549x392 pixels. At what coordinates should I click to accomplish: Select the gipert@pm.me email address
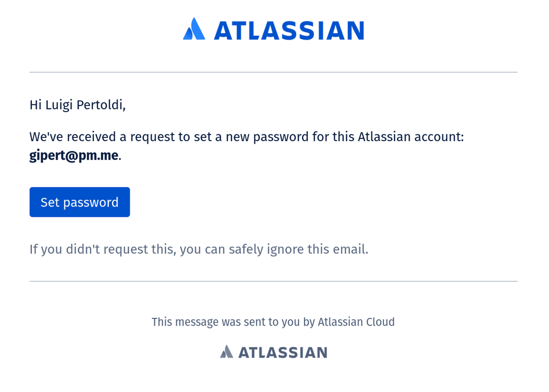point(74,155)
